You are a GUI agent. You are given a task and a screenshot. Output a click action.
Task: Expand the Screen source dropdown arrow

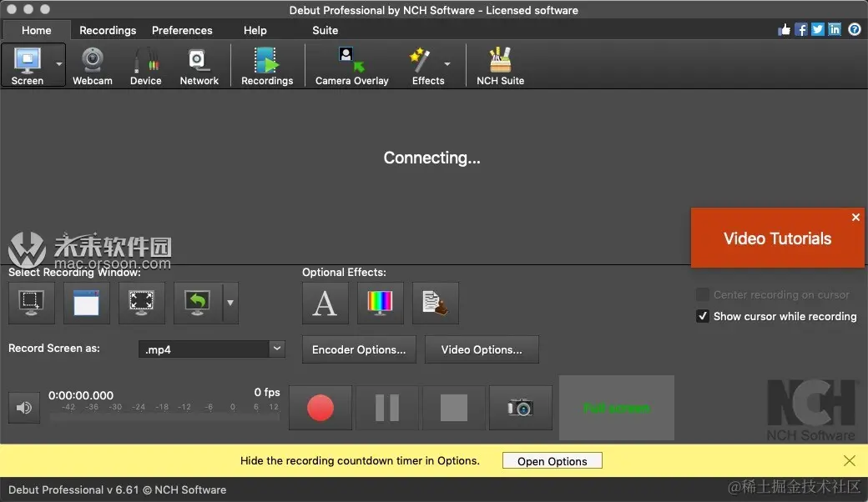pos(59,65)
